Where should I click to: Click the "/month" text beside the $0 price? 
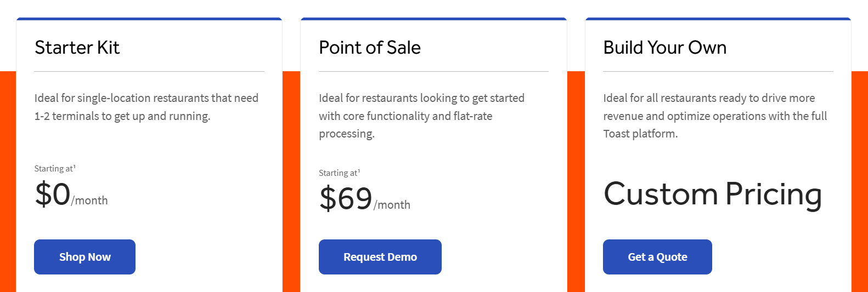[90, 201]
